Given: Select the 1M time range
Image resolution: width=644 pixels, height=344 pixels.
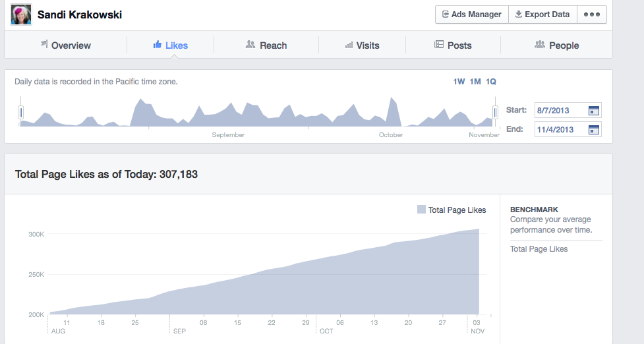Looking at the screenshot, I should pos(475,82).
